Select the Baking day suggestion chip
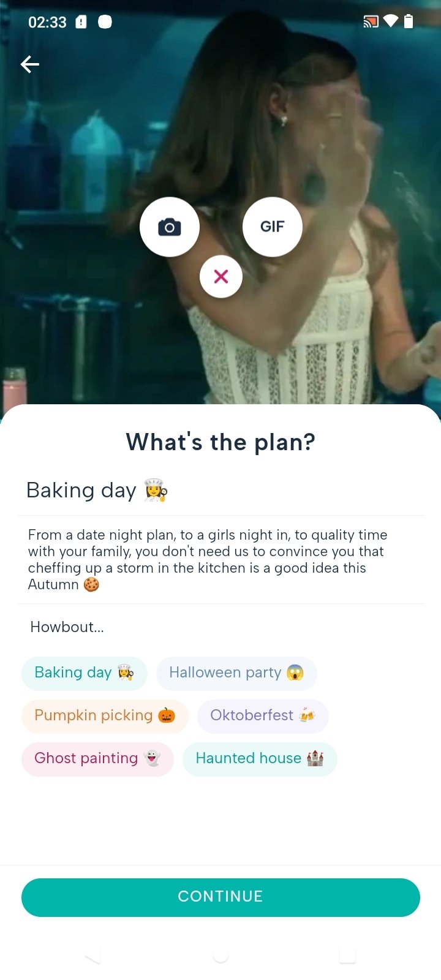 point(85,673)
